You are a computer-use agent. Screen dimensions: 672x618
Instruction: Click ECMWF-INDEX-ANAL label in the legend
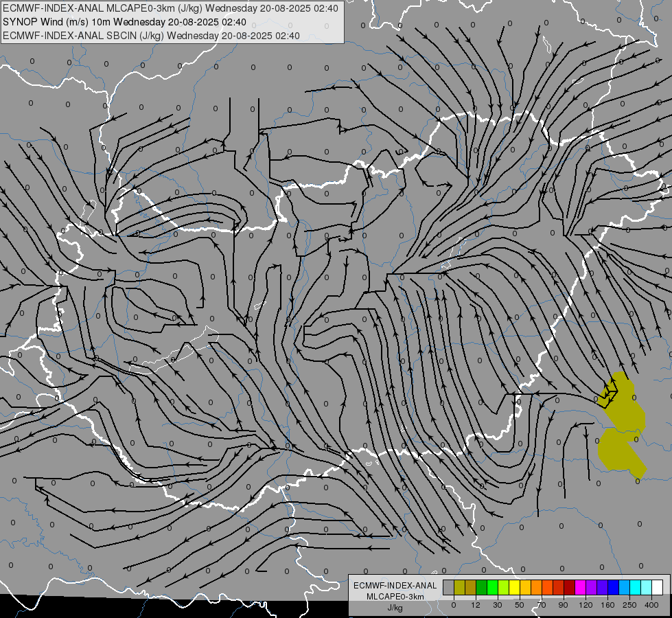point(395,586)
